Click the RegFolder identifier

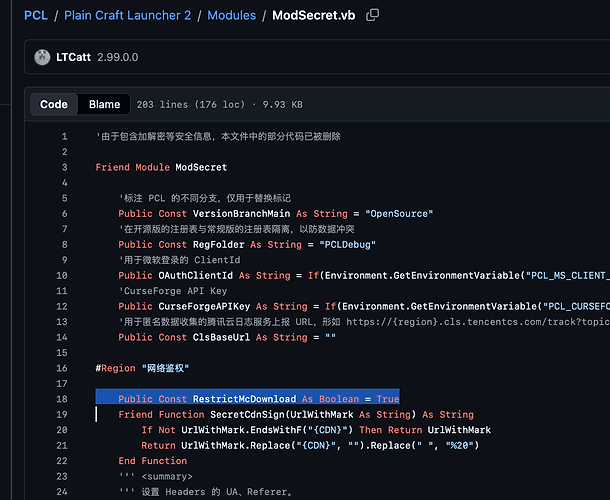(x=218, y=245)
